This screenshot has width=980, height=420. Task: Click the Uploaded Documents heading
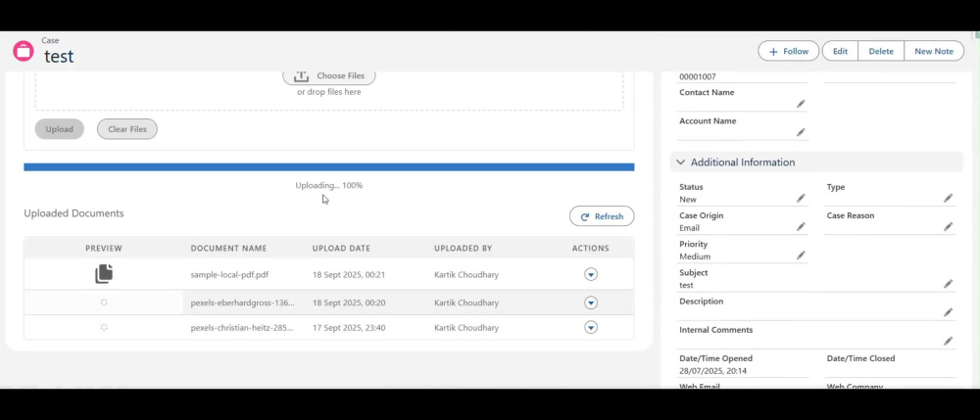coord(73,213)
